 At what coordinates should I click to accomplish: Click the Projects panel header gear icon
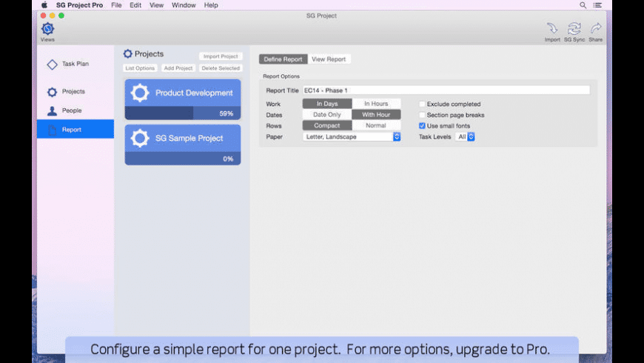(128, 54)
